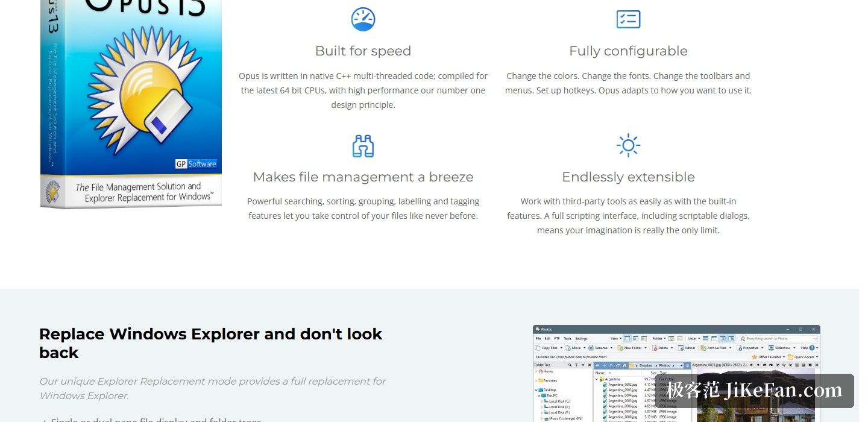This screenshot has height=422, width=868.
Task: Click the binoculars icon for file management
Action: coord(363,146)
